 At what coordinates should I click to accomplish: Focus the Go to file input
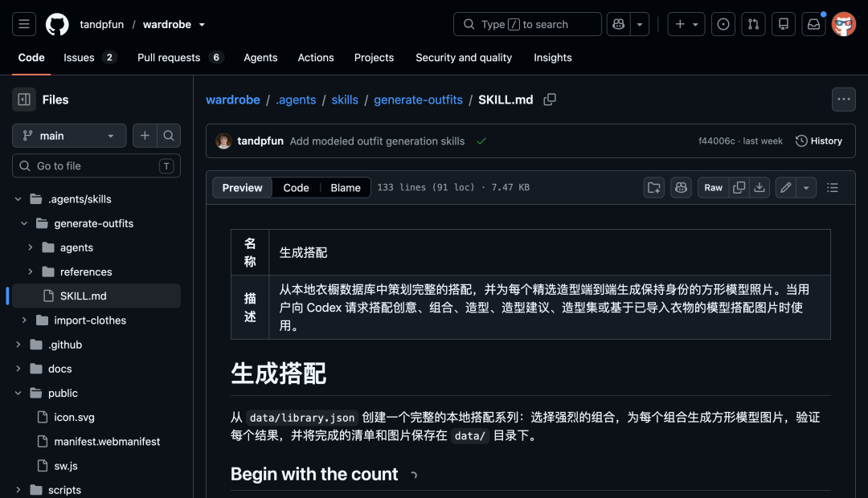tap(96, 166)
